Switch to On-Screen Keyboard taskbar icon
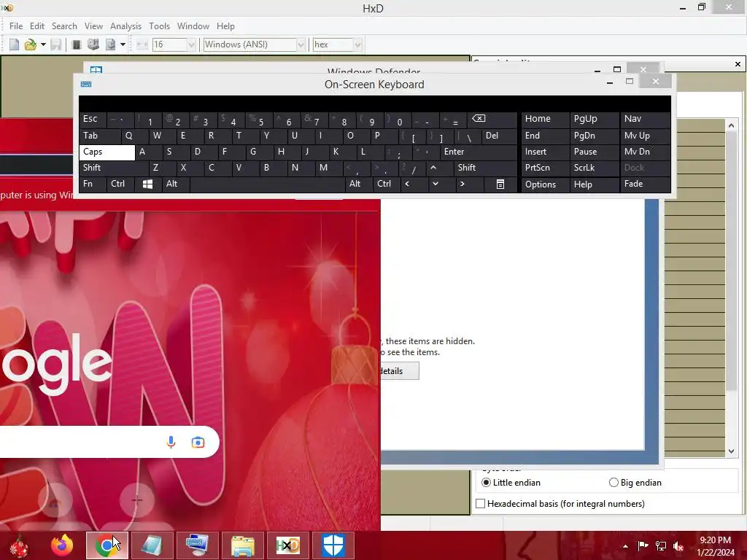 point(198,545)
